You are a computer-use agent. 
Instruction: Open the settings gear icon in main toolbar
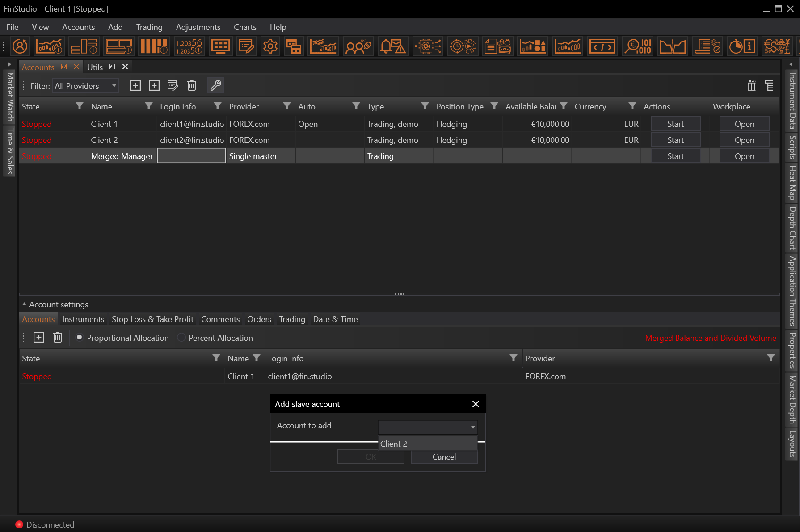pyautogui.click(x=270, y=46)
